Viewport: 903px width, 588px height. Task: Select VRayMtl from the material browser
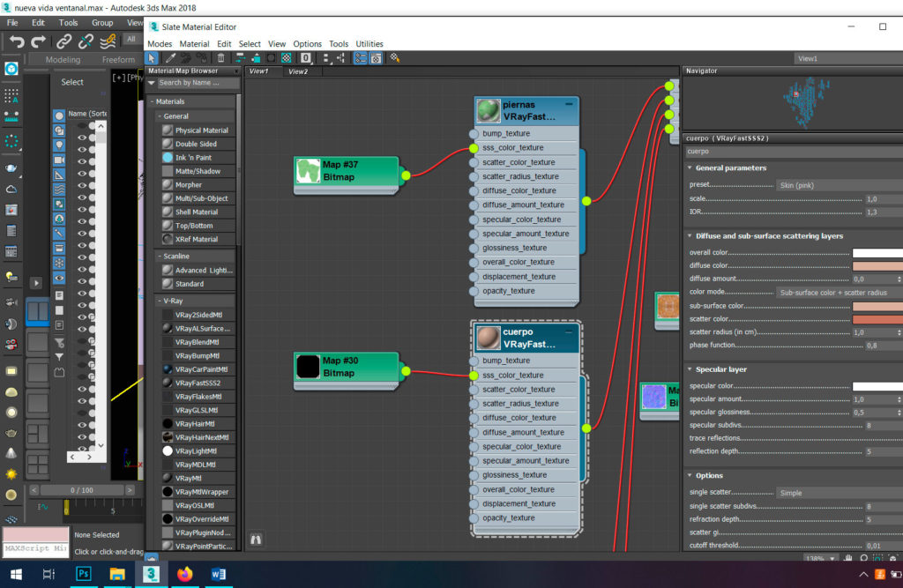(x=189, y=478)
